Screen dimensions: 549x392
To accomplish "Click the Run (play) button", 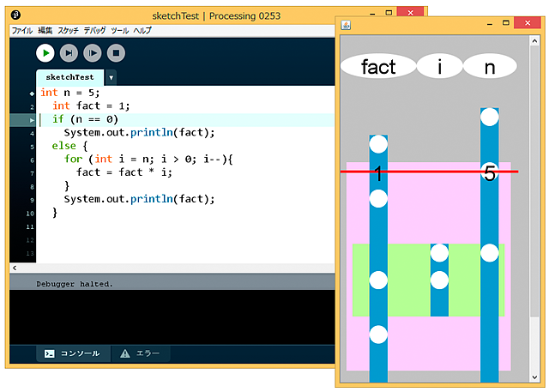I will (45, 53).
